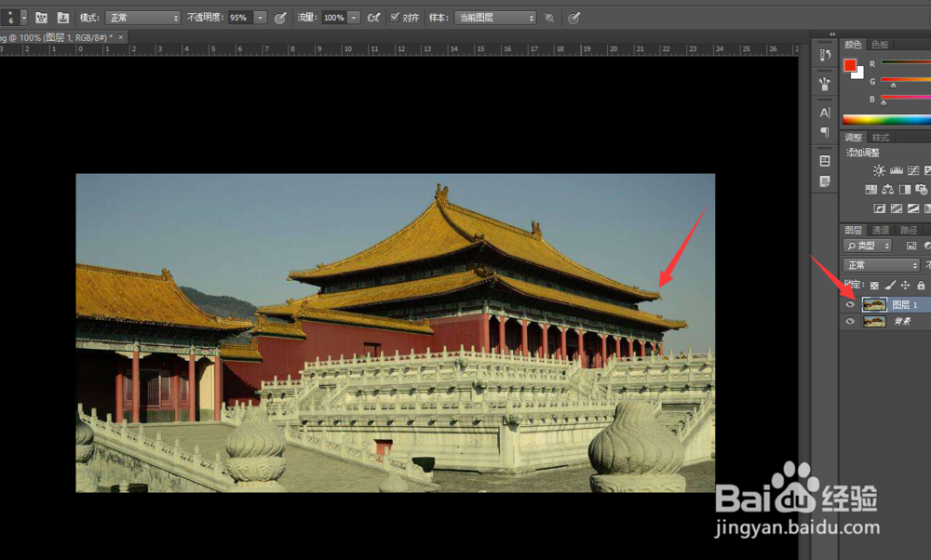This screenshot has width=931, height=560.
Task: Open the 不透明度 slider arrow
Action: 260,18
